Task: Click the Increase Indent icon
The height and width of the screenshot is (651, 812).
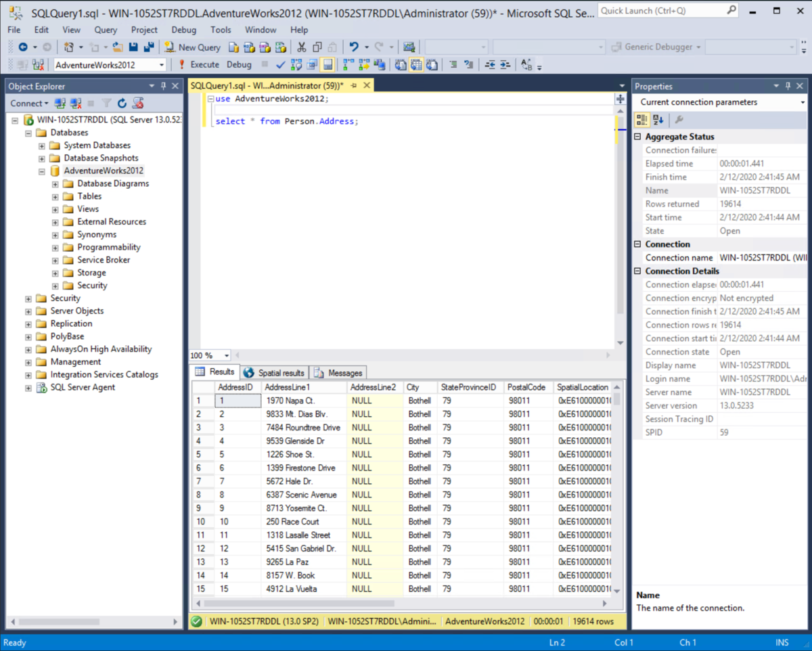Action: [505, 65]
